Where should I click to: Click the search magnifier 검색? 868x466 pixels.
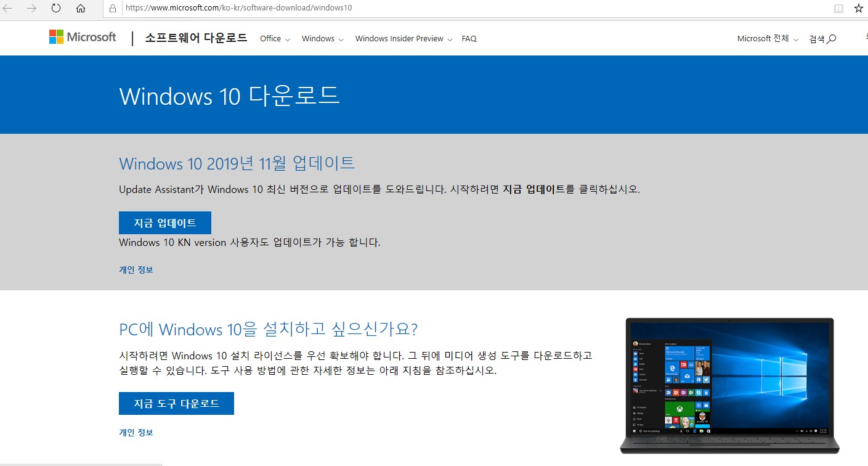pos(822,39)
